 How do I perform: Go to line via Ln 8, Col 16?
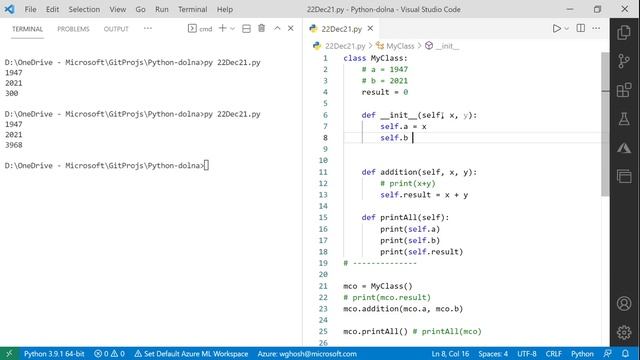click(450, 354)
